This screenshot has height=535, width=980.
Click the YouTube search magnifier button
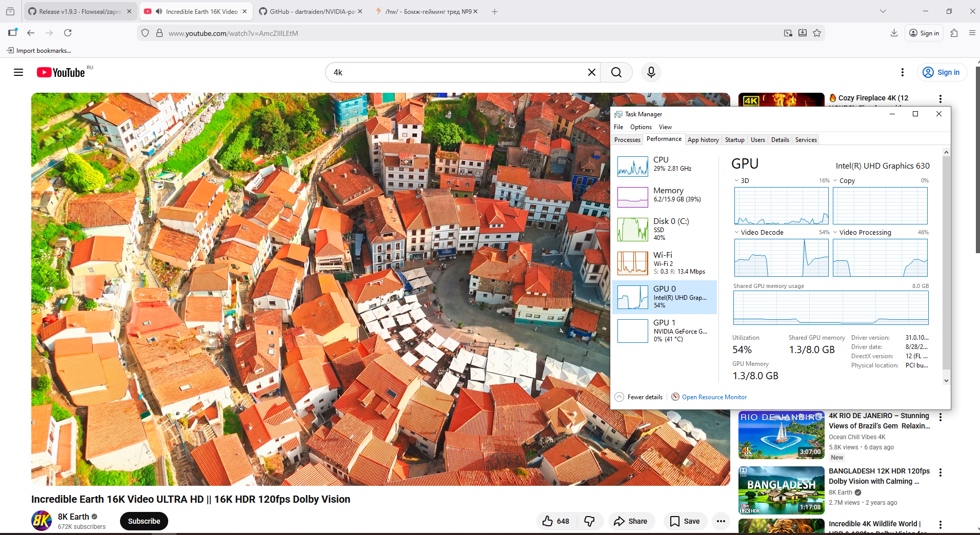[x=616, y=72]
